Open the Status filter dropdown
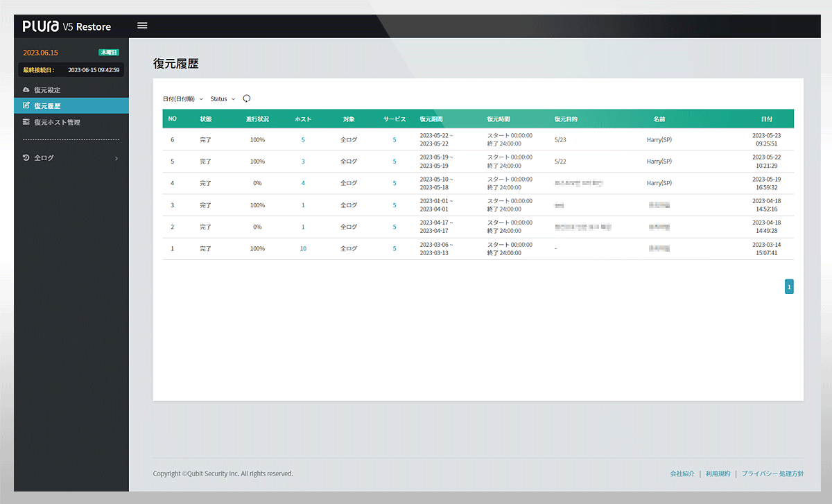832x504 pixels. click(x=223, y=99)
